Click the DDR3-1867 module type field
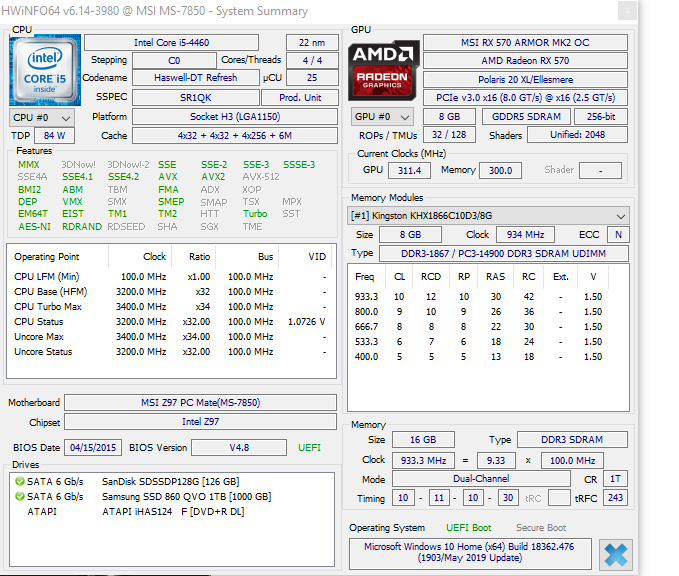This screenshot has height=576, width=679. coord(504,254)
